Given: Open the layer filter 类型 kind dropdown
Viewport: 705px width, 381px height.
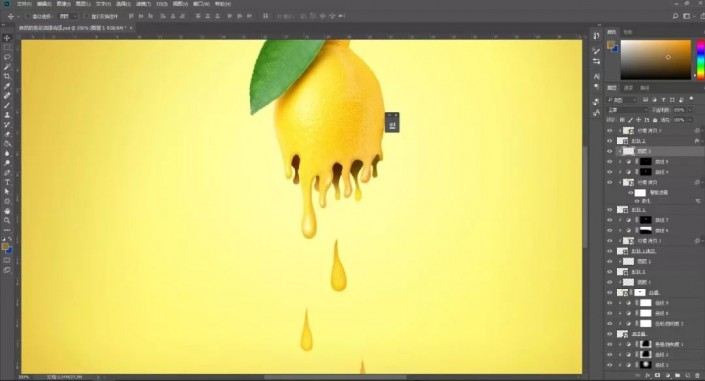Looking at the screenshot, I should tap(623, 100).
